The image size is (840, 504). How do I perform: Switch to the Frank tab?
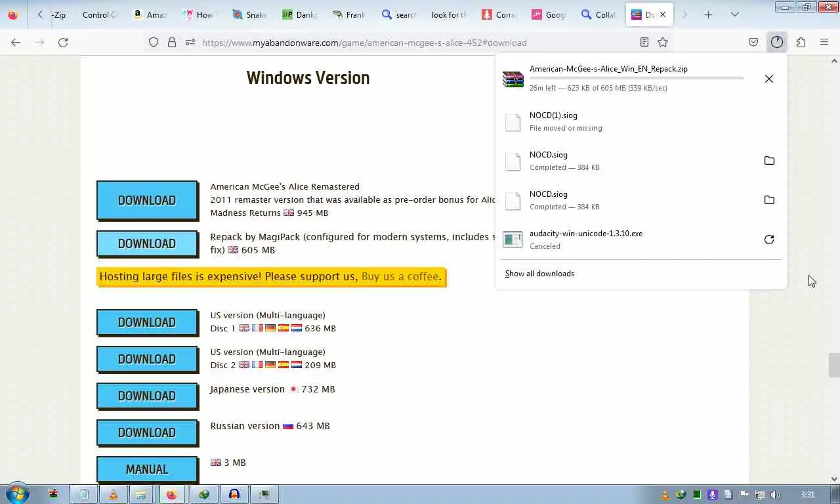pyautogui.click(x=348, y=14)
